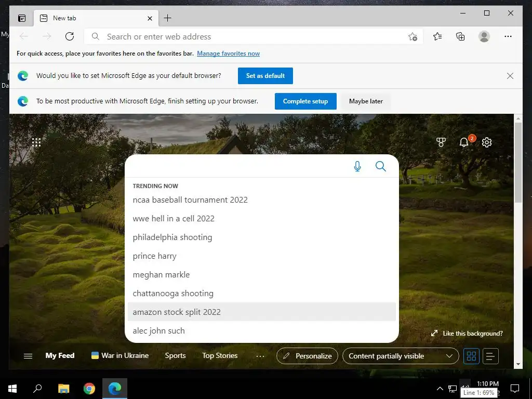Expand Content partially visible dropdown
The height and width of the screenshot is (399, 532).
coord(401,356)
